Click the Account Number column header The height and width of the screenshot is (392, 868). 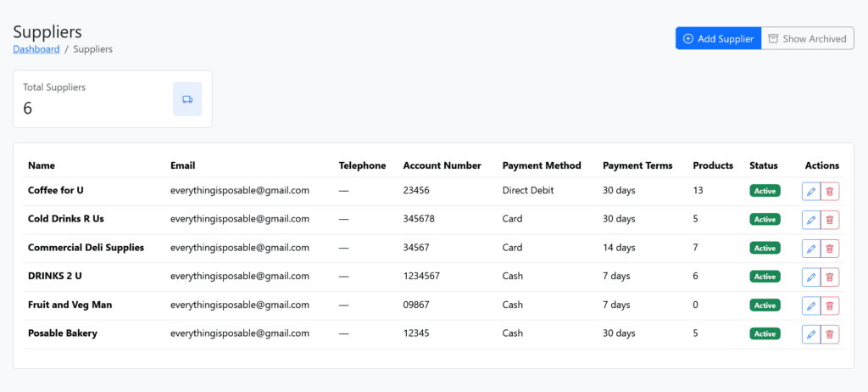pos(442,165)
